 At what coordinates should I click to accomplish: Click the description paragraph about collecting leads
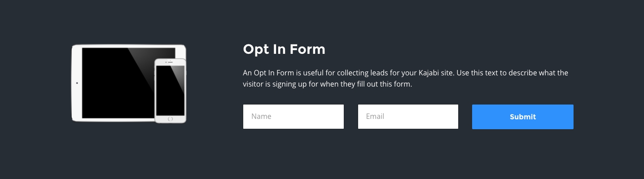(x=406, y=78)
